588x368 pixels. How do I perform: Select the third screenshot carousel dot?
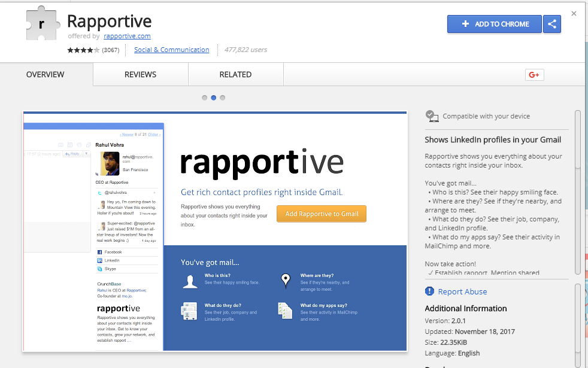coord(222,98)
